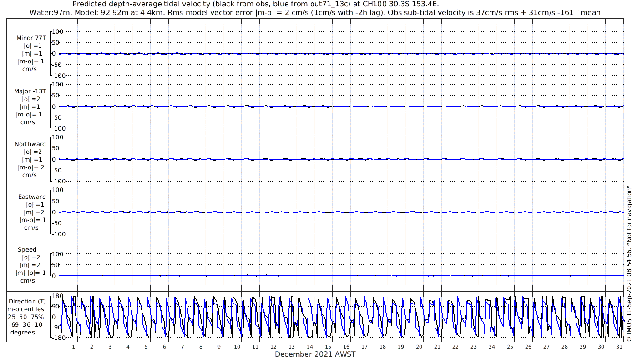This screenshot has height=364, width=637.
Task: Click the "25 50 75%" centile header
Action: coord(26,317)
